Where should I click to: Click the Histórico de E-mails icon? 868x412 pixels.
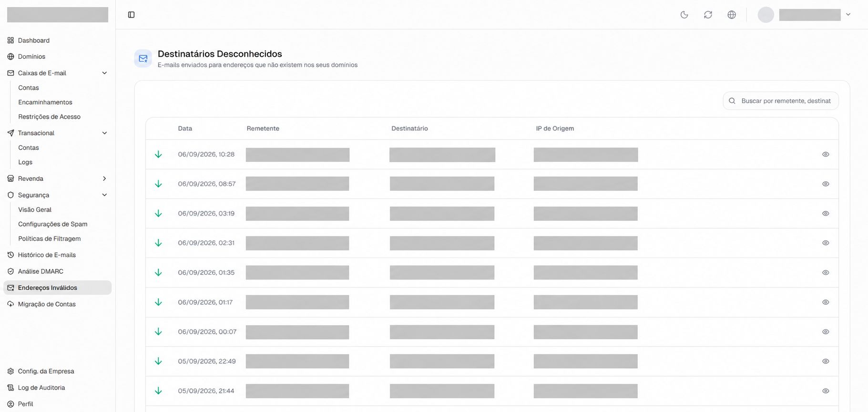10,255
